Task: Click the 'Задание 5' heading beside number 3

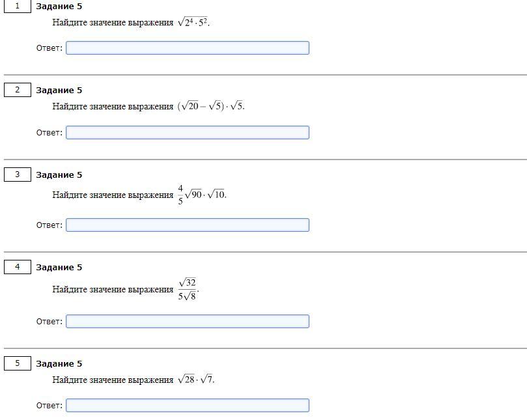Action: coord(59,175)
